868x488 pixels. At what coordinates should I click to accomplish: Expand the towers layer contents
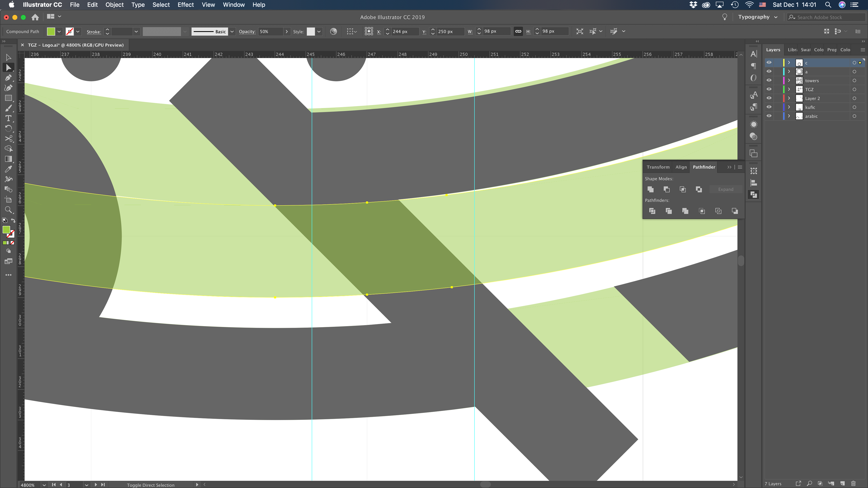point(789,80)
